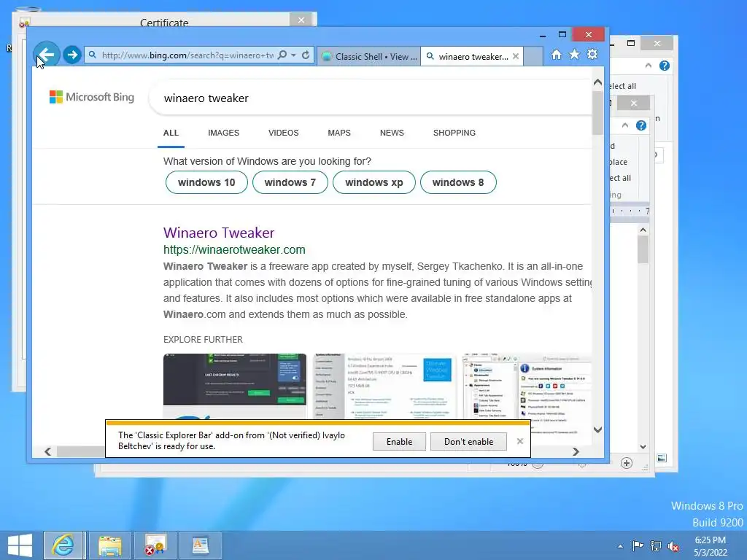Open the dark dashboard thumbnail image

(x=235, y=386)
